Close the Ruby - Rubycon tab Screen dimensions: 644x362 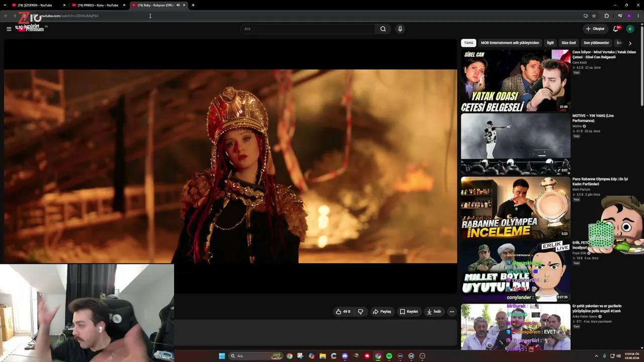pos(184,5)
